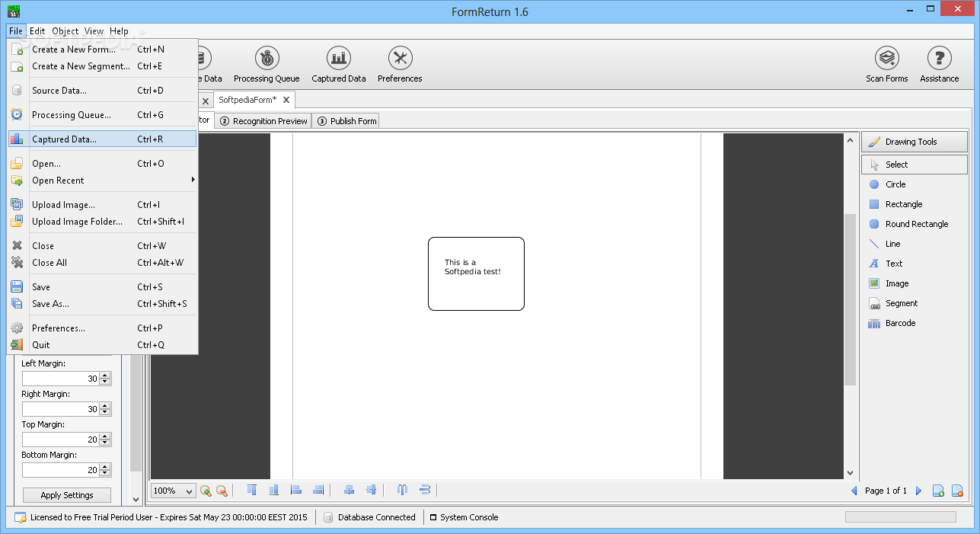Choose the Select pointer tool

point(915,165)
